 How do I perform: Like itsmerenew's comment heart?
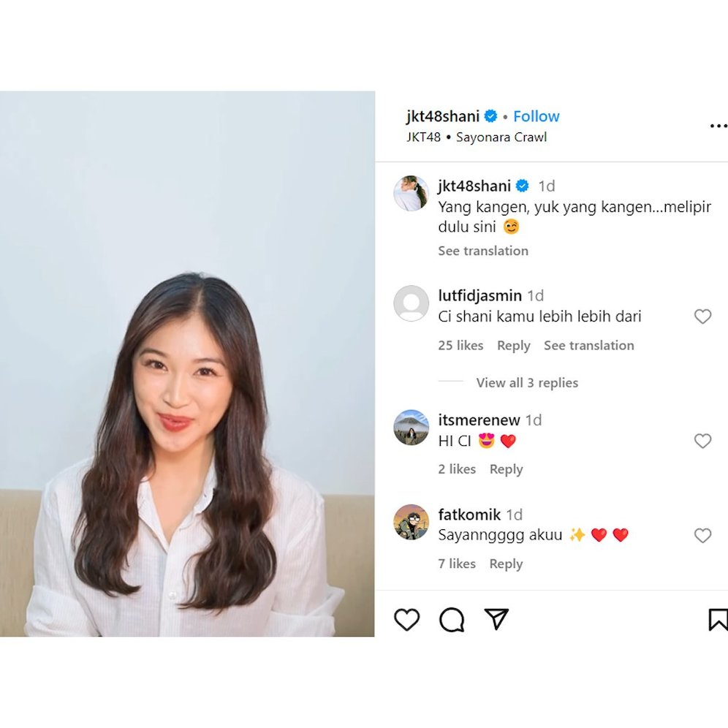point(702,441)
